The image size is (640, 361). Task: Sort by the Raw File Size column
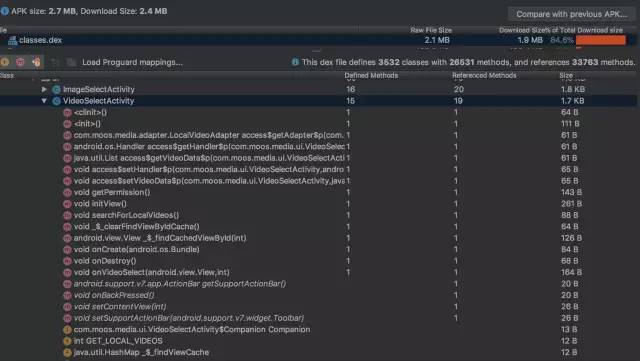431,30
